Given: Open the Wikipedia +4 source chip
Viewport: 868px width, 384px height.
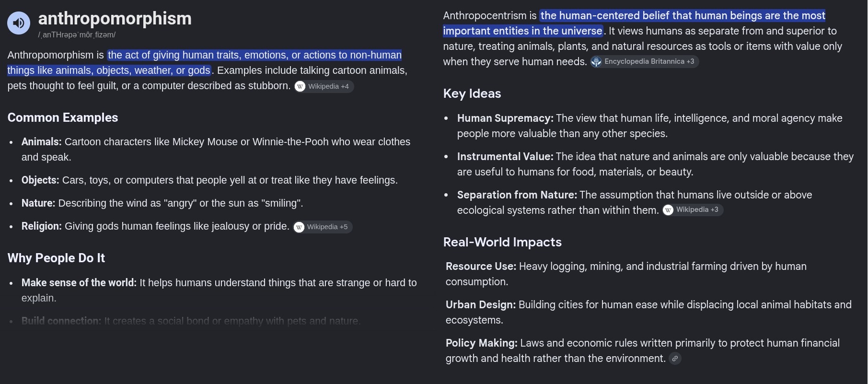Looking at the screenshot, I should point(324,86).
